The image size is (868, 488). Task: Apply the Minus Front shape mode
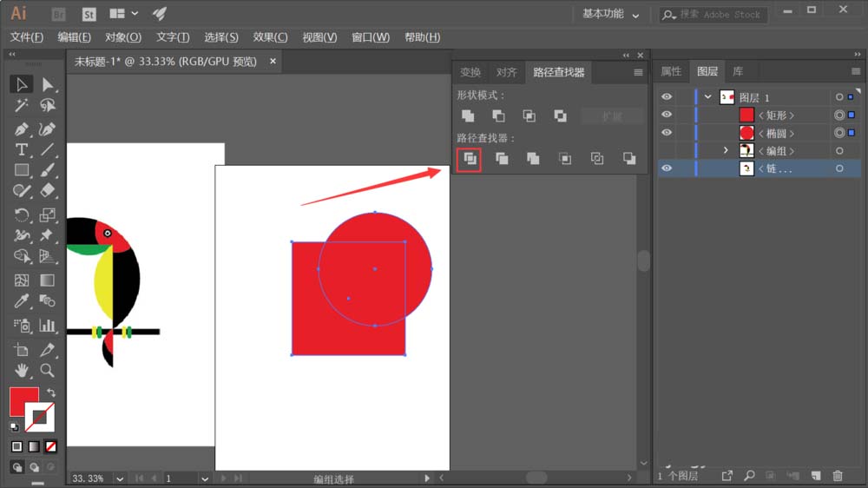pyautogui.click(x=498, y=115)
